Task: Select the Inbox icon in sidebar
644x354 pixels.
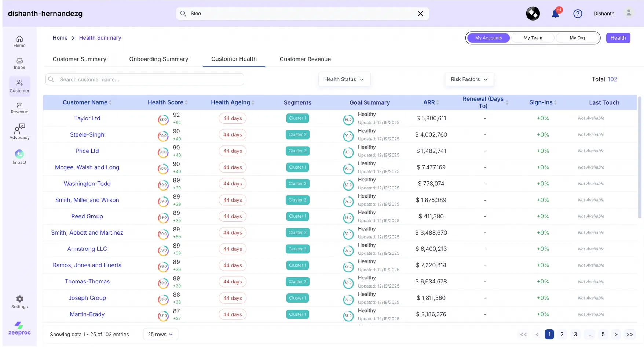Action: (x=19, y=62)
